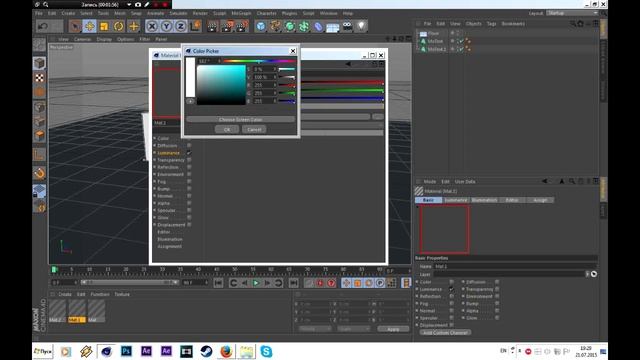
Task: Click the green G slider in Color Picker
Action: (x=287, y=93)
